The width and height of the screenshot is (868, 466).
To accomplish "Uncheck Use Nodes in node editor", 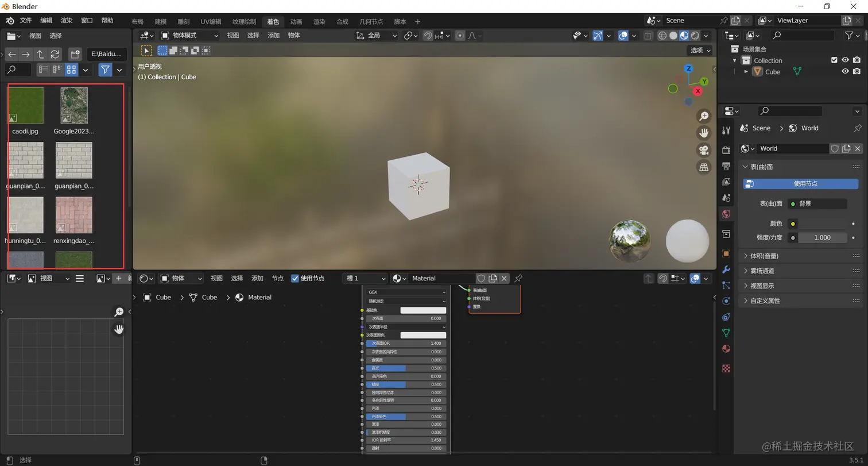I will point(295,278).
